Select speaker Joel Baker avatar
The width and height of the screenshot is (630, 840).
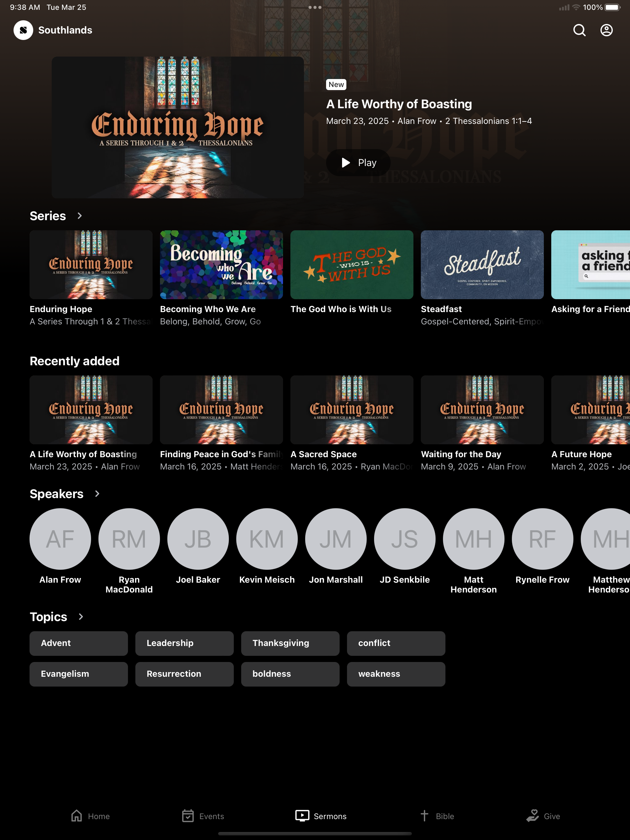pyautogui.click(x=198, y=539)
